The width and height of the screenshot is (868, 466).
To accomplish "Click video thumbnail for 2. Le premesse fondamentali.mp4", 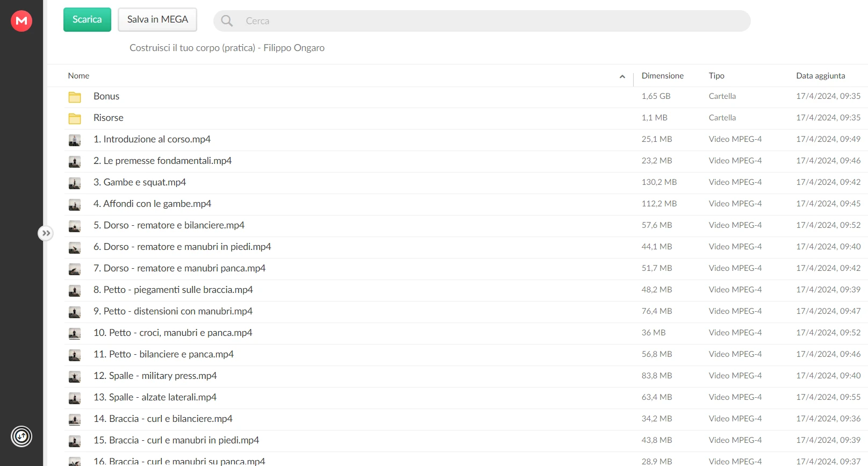I will click(x=75, y=161).
